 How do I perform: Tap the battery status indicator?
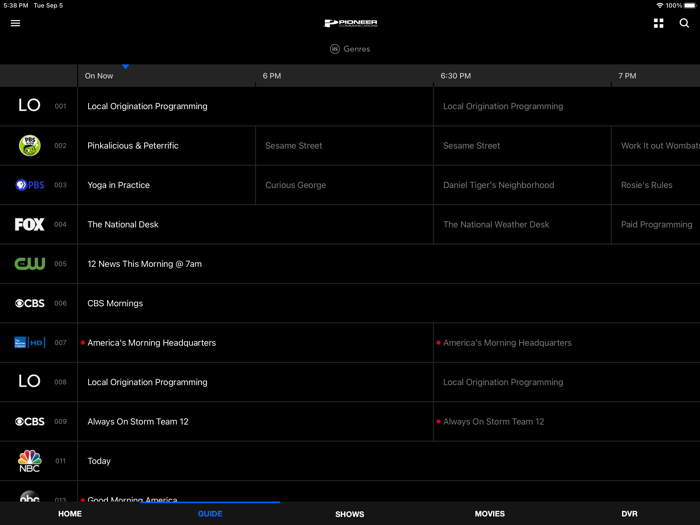coord(690,5)
